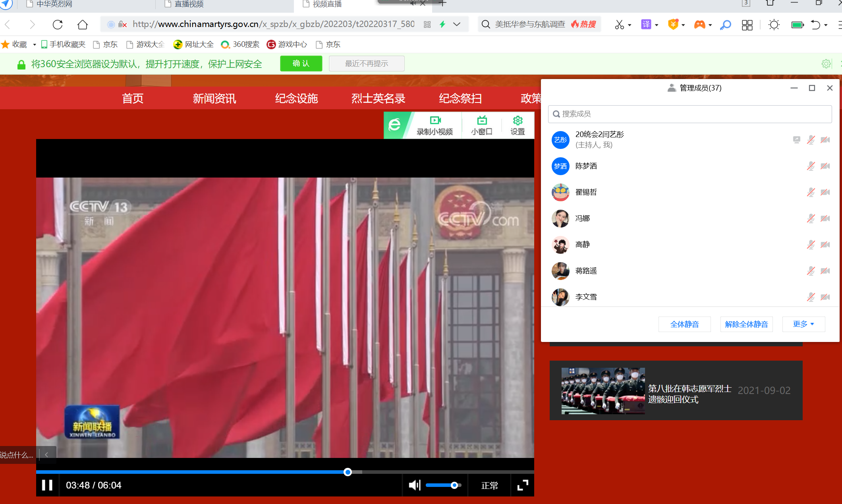Open the address bar dropdown arrow
Image resolution: width=842 pixels, height=504 pixels.
[457, 24]
